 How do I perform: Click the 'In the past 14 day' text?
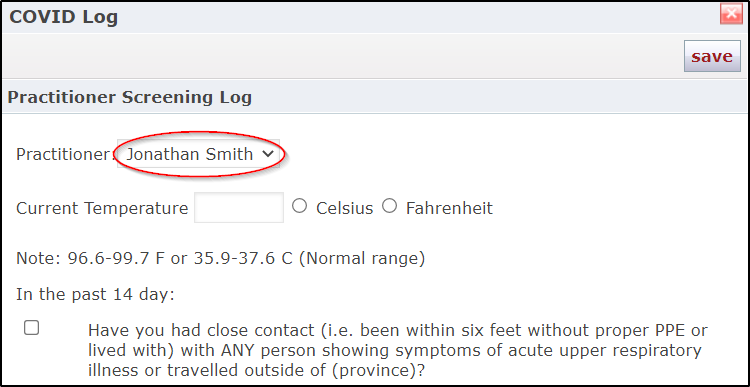pyautogui.click(x=95, y=294)
